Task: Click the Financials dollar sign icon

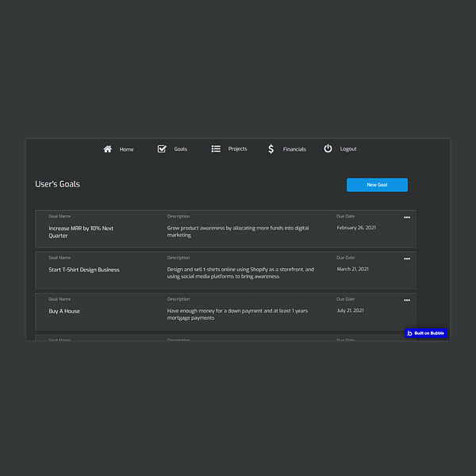Action: coord(271,149)
